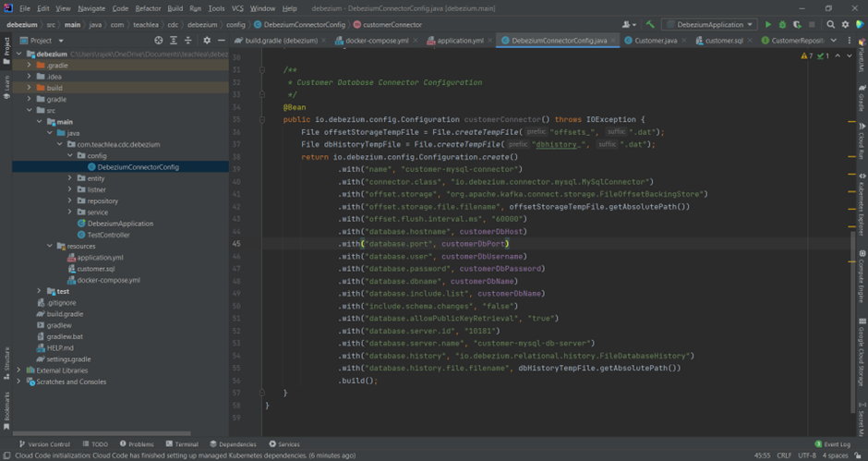Open Project panel options gear
This screenshot has width=868, height=461.
click(207, 41)
